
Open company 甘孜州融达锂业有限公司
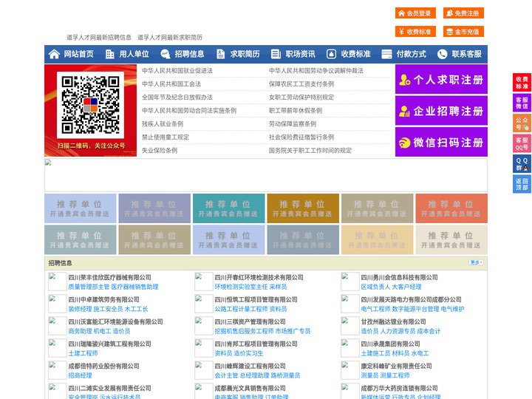click(x=394, y=321)
